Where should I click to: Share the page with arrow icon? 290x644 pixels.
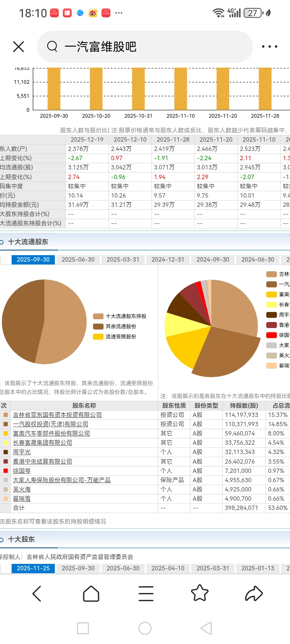(254, 594)
